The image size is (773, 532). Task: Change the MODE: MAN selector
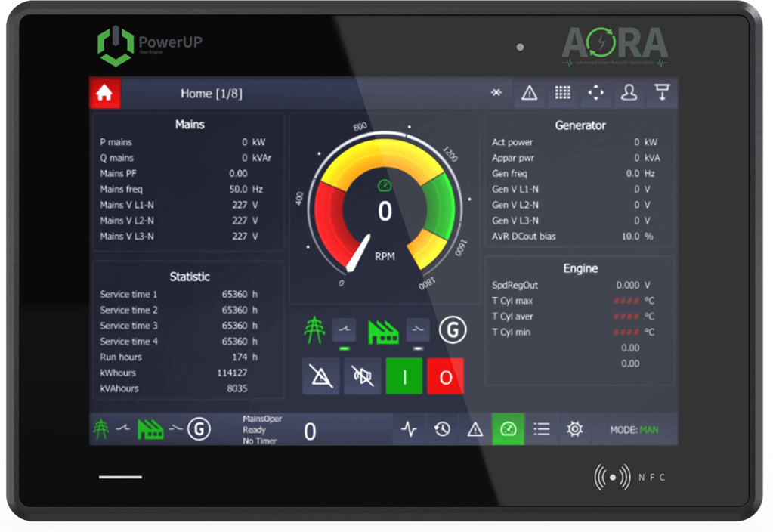pyautogui.click(x=634, y=430)
